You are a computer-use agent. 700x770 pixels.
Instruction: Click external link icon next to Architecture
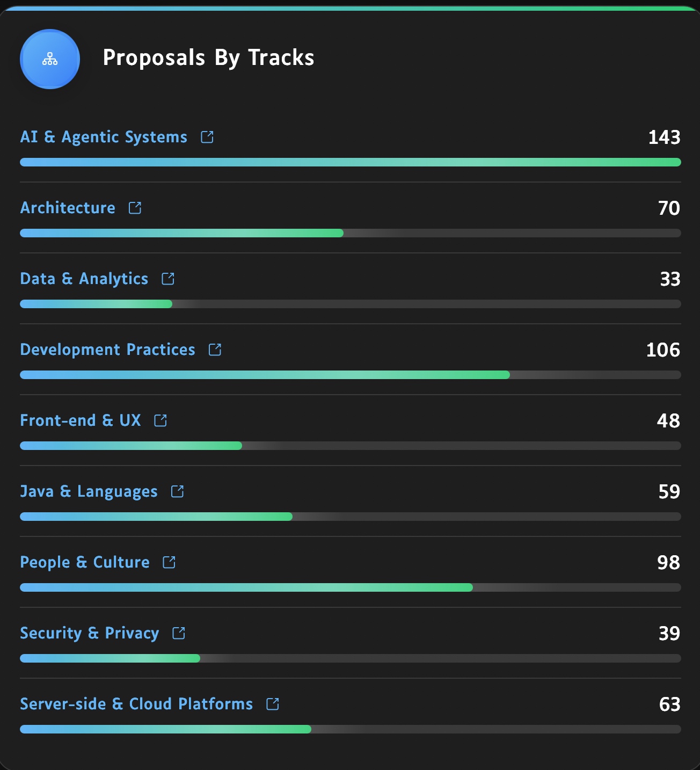coord(135,208)
